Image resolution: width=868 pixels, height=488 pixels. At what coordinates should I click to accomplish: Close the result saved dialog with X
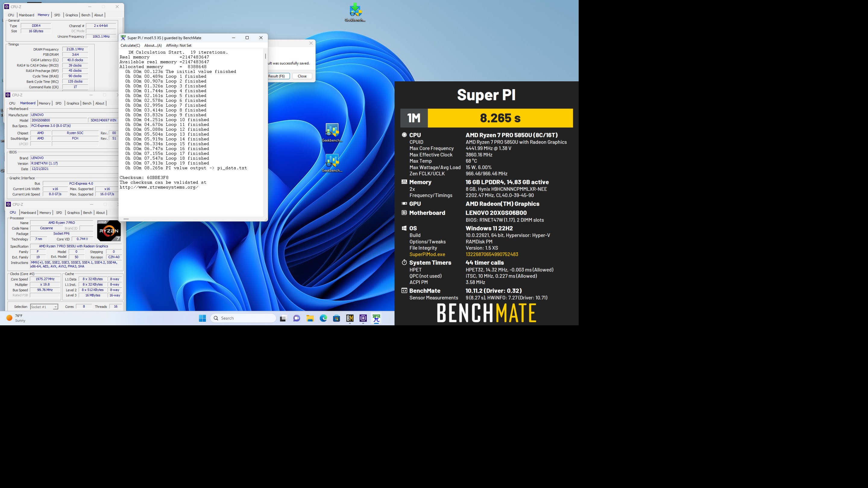click(x=311, y=43)
